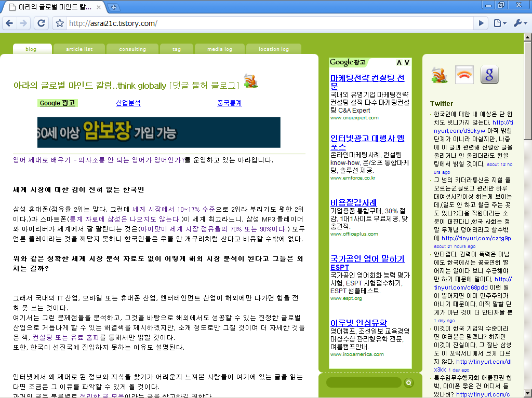Viewport: 532px width, 398px height.
Task: Focus the address bar with asrai21c.tistory.com URL
Action: coord(270,23)
